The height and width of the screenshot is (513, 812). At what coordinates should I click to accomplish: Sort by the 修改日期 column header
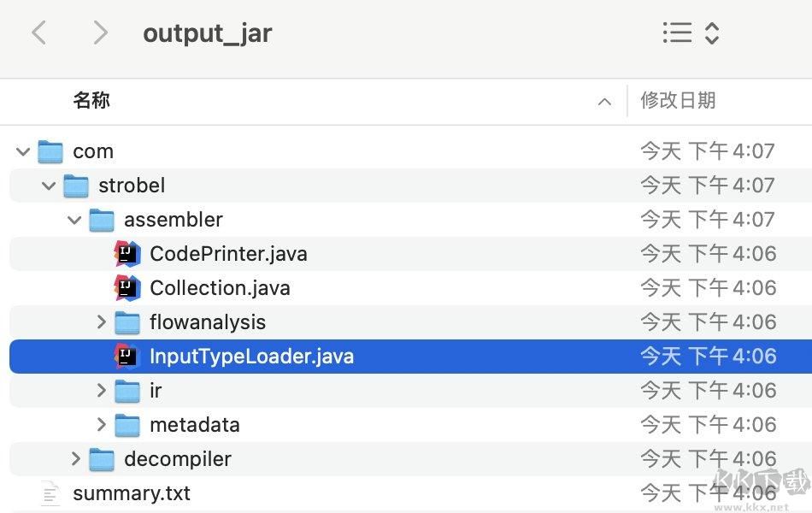point(678,101)
